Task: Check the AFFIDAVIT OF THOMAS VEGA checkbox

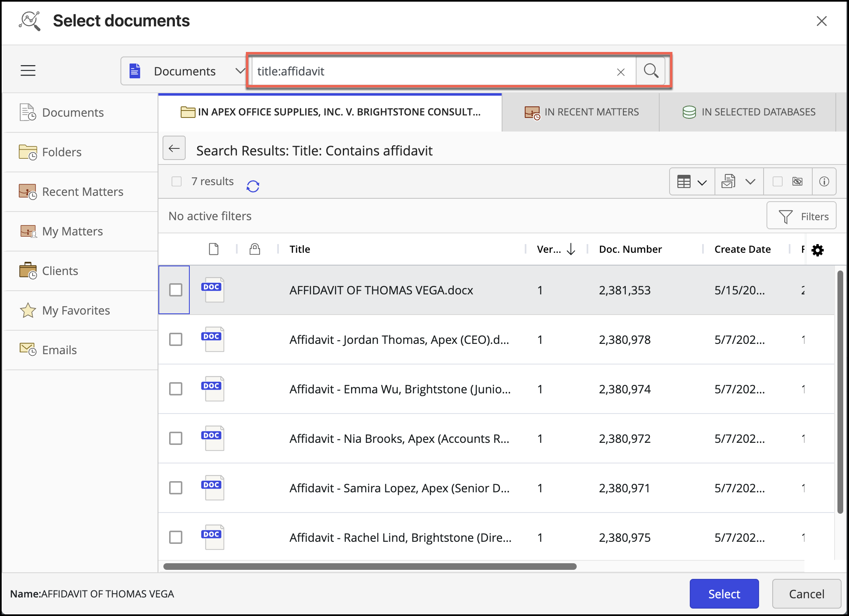Action: [176, 290]
